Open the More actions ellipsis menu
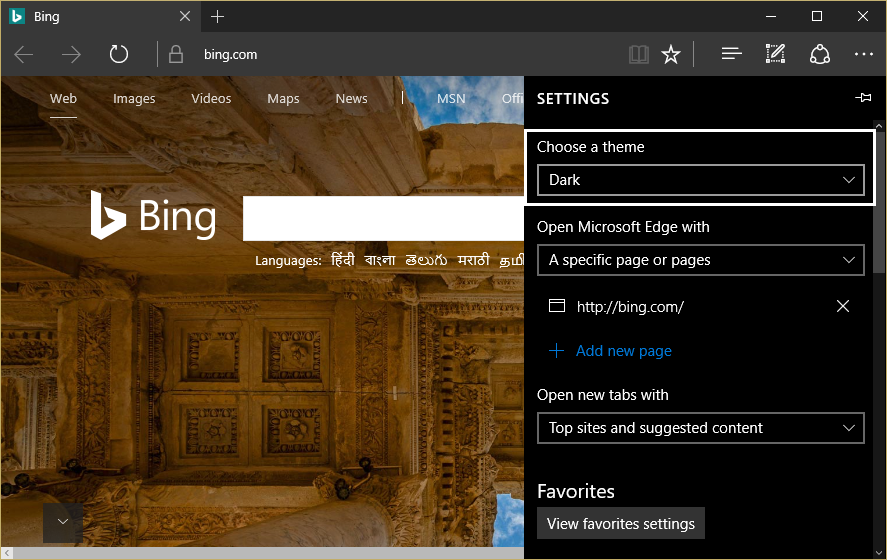887x560 pixels. click(863, 55)
